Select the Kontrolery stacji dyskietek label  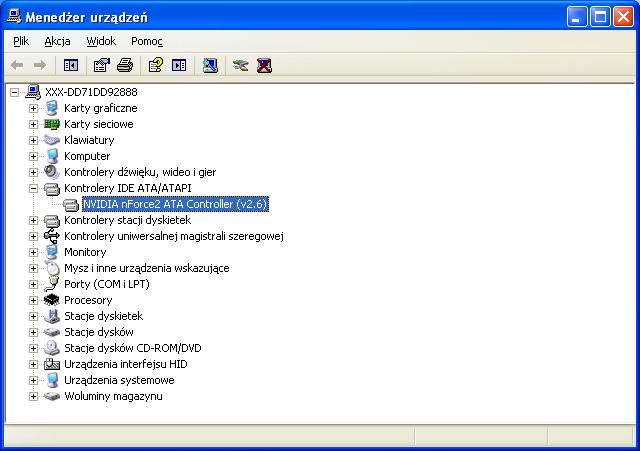[x=127, y=220]
